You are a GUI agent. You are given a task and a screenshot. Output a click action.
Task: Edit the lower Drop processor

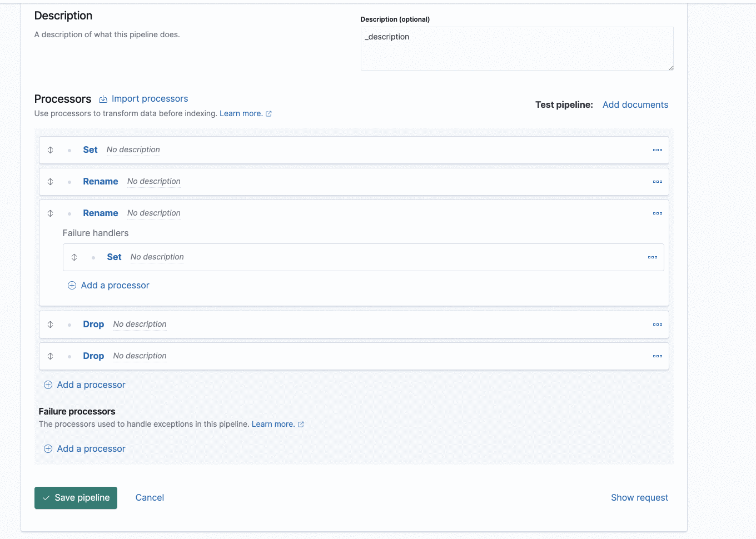click(x=93, y=356)
